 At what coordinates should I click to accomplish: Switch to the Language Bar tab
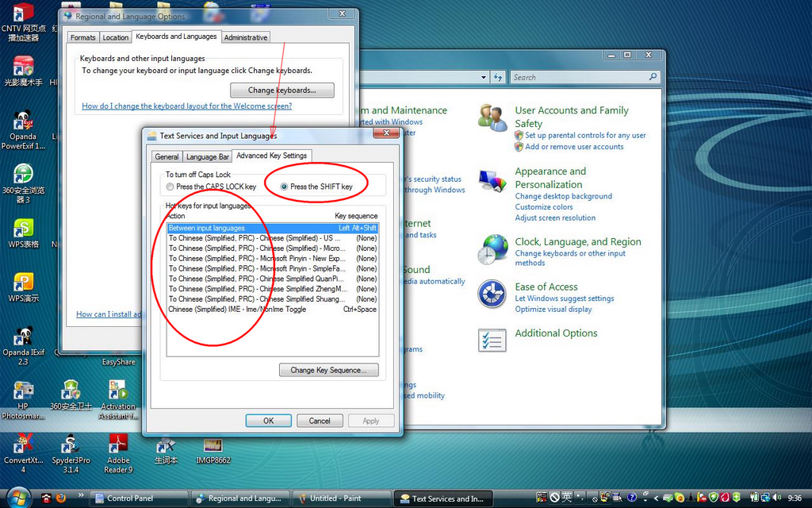(207, 156)
